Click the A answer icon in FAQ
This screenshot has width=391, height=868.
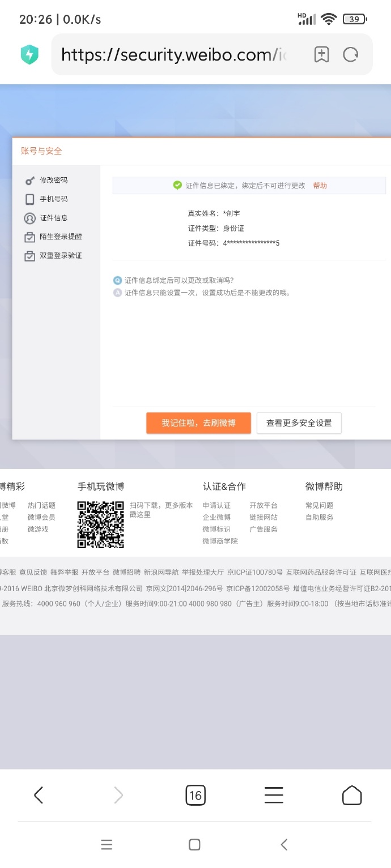point(118,293)
